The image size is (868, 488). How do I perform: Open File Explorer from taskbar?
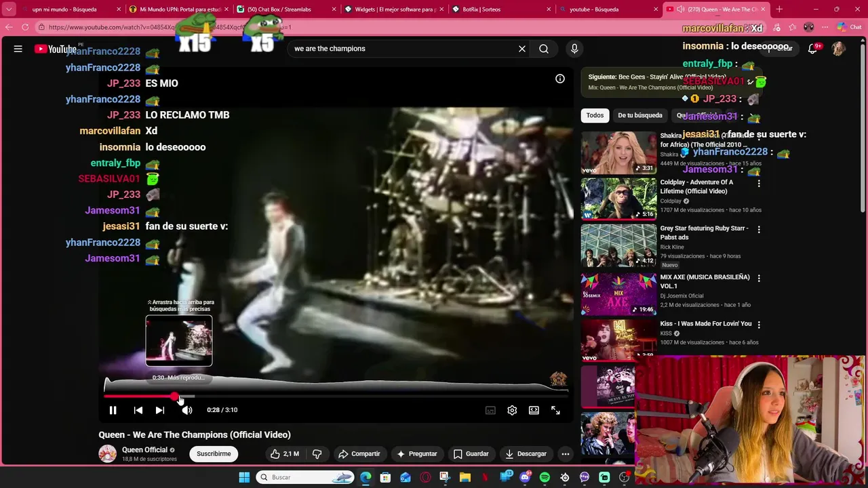(x=465, y=477)
